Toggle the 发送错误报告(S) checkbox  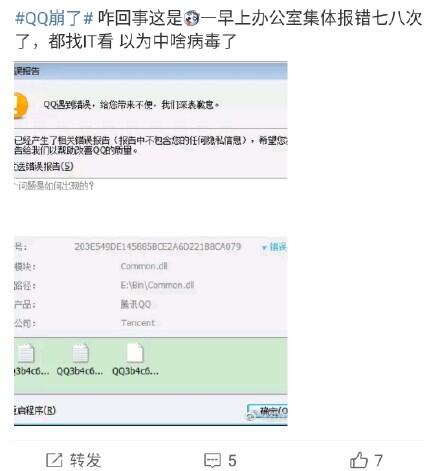tap(44, 166)
